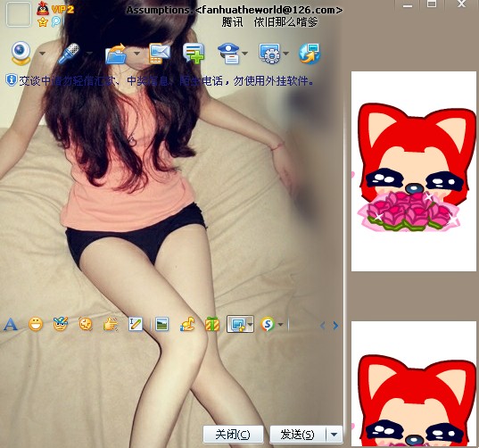Open the VIP magic emoticon icon

[x=60, y=324]
